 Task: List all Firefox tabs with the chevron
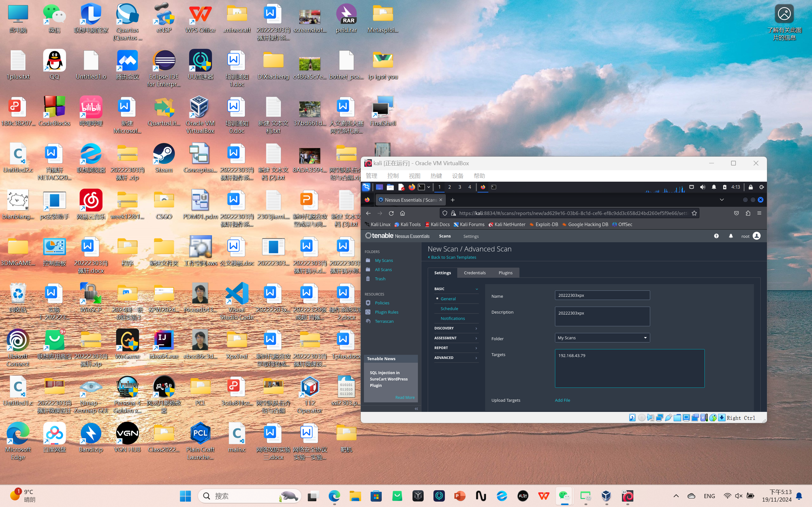(x=722, y=200)
